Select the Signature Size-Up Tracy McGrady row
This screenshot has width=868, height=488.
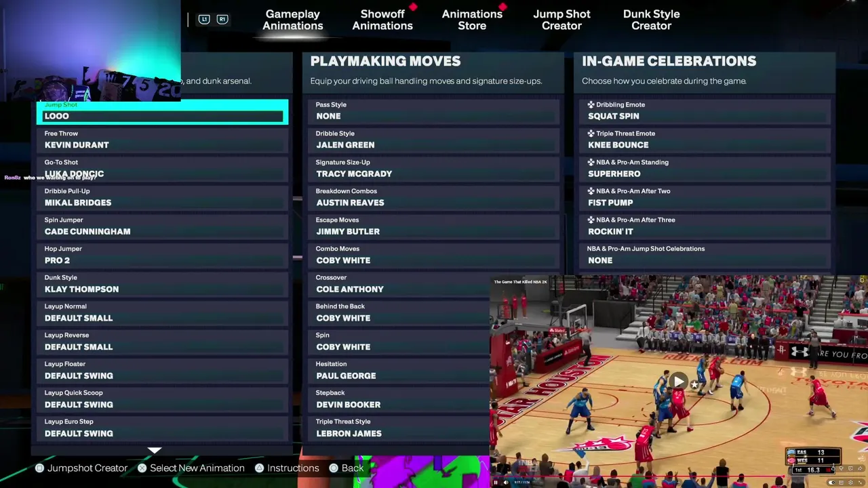pos(434,169)
